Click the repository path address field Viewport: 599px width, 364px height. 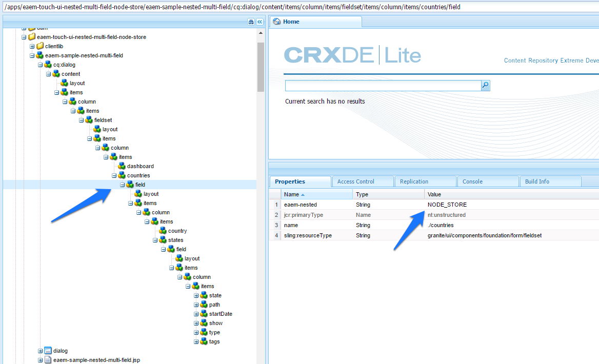[299, 7]
